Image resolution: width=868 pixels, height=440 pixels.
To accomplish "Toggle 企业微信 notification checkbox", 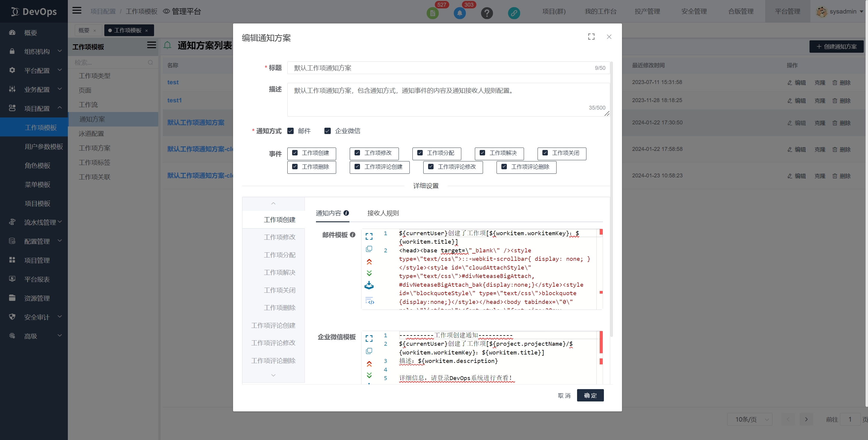I will [x=327, y=131].
